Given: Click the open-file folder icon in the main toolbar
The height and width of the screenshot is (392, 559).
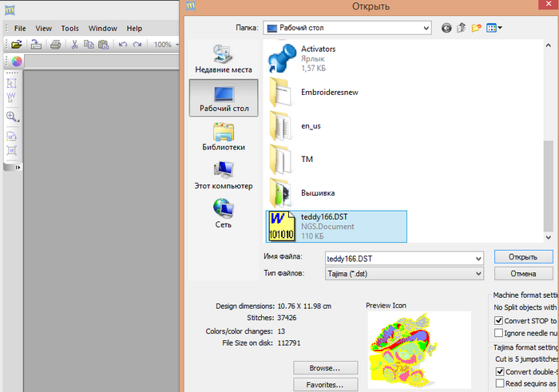Looking at the screenshot, I should (x=17, y=45).
